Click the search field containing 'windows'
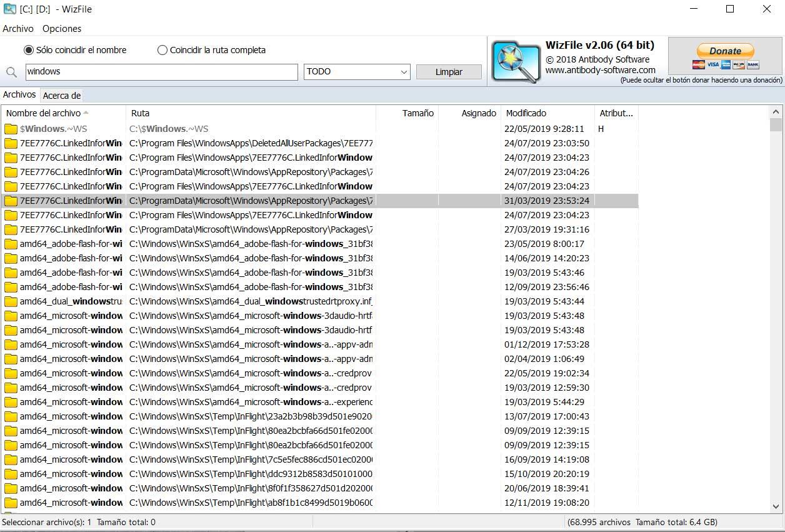The image size is (785, 532). [162, 72]
